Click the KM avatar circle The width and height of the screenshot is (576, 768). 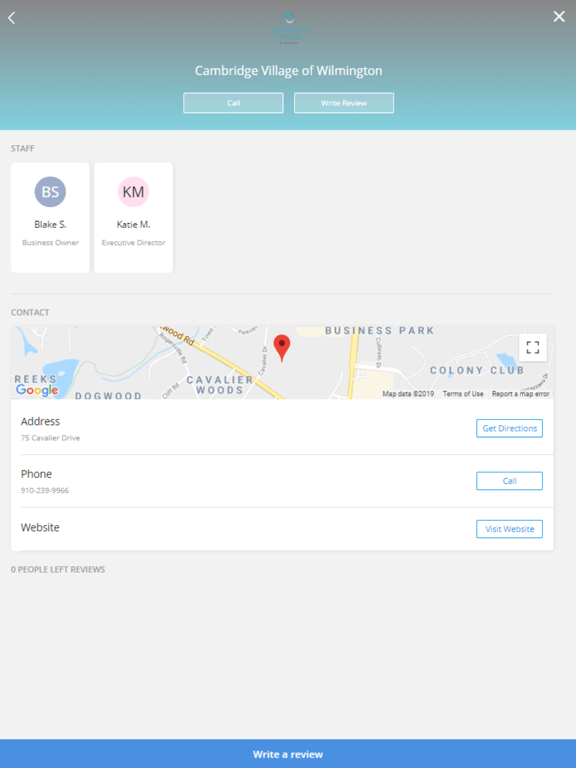133,192
